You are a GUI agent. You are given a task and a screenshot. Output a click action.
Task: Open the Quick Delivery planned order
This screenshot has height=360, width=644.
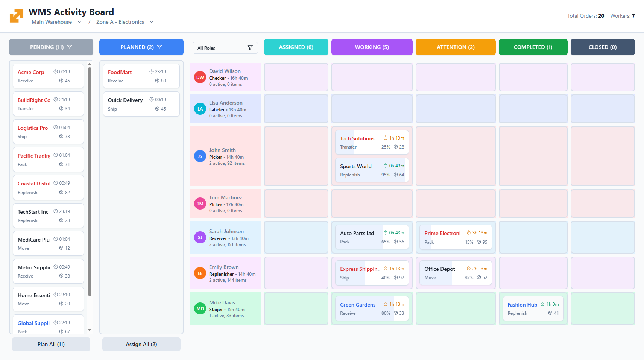[x=141, y=104]
